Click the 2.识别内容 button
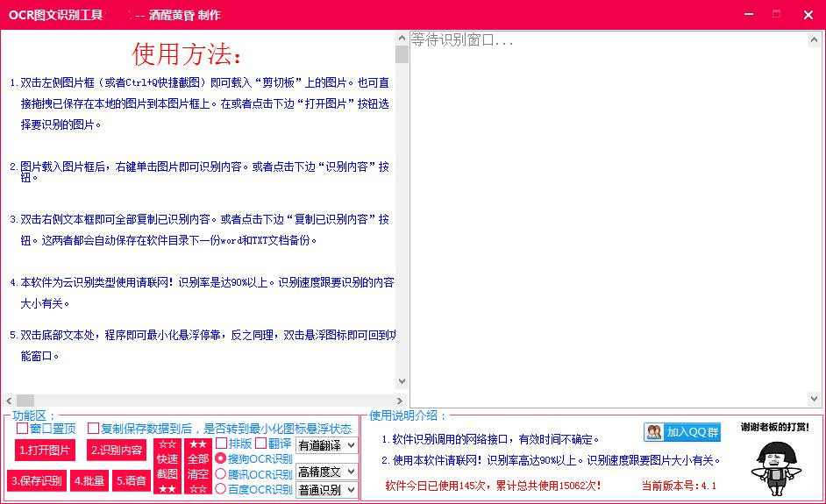Image resolution: width=826 pixels, height=504 pixels. point(117,451)
